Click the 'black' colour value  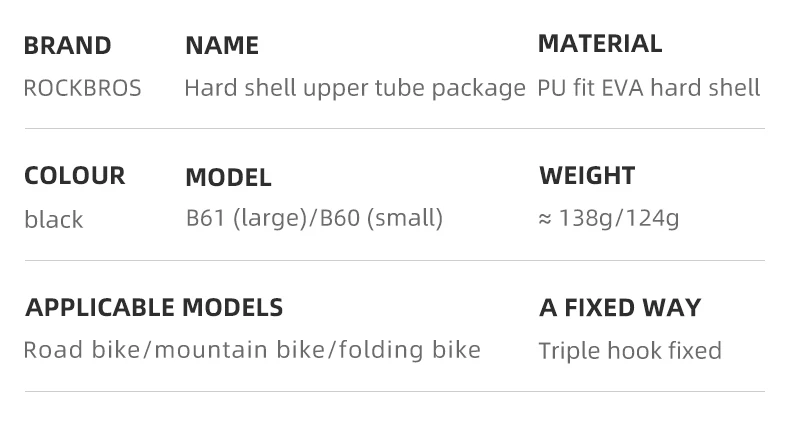(53, 220)
